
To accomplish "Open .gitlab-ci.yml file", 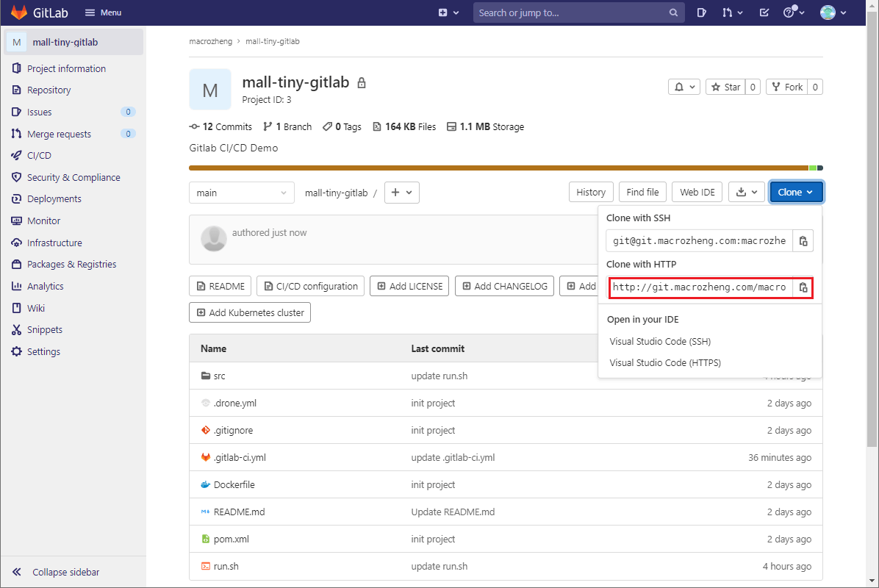I will [240, 457].
